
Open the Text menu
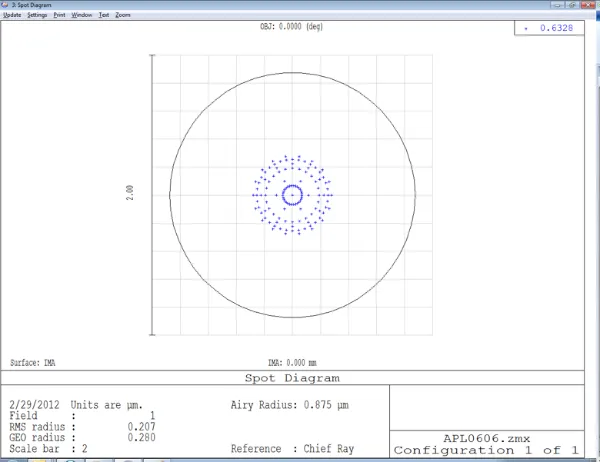(103, 16)
